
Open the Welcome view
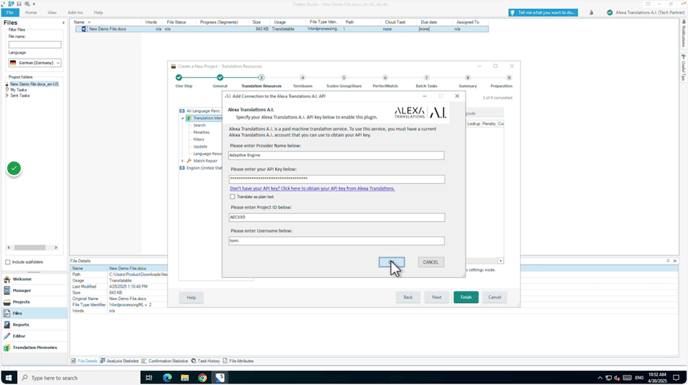[34, 279]
